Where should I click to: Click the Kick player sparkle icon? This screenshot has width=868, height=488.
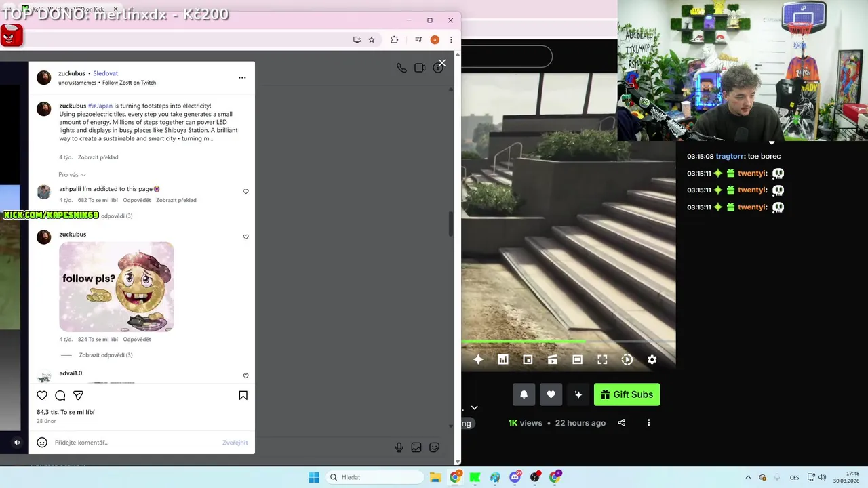478,360
